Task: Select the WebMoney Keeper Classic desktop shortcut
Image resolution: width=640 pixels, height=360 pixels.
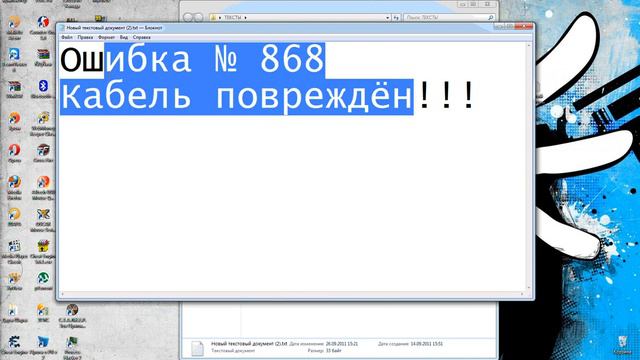Action: point(43,124)
